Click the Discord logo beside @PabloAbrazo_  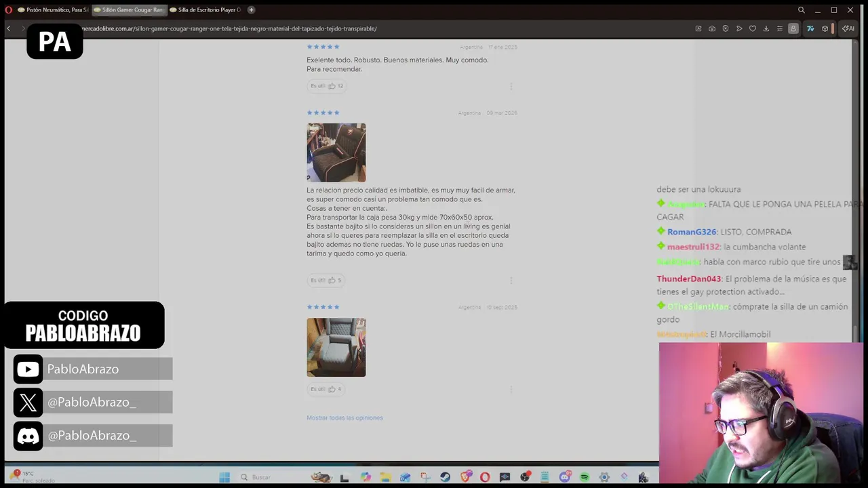(x=28, y=435)
